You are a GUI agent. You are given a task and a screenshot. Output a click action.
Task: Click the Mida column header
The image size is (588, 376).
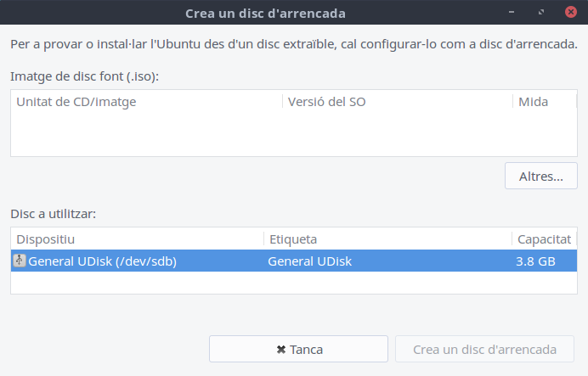[x=545, y=102]
